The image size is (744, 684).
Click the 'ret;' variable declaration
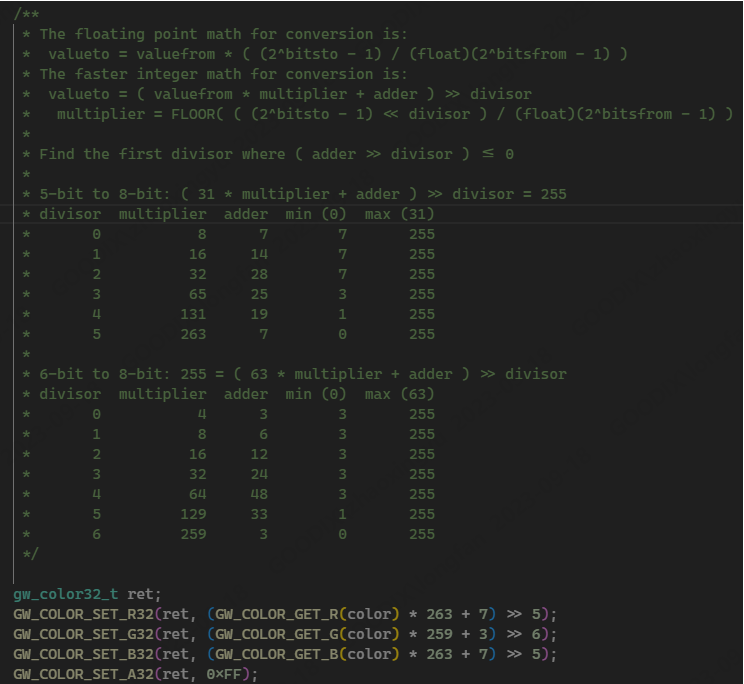(144, 594)
